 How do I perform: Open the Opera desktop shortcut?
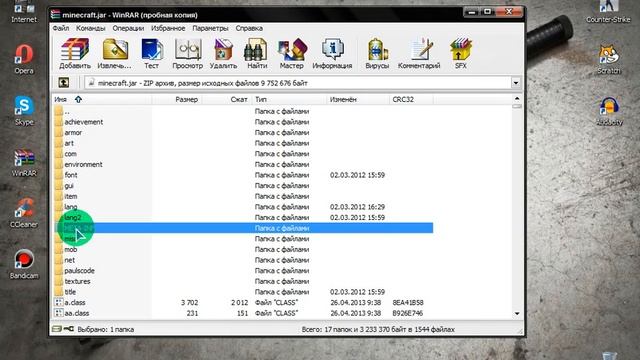point(24,59)
